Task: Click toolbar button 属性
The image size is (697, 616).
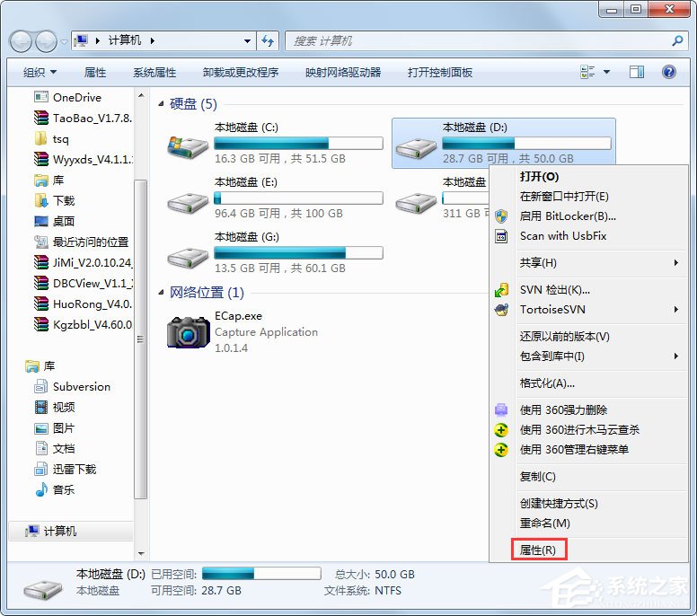Action: (95, 72)
